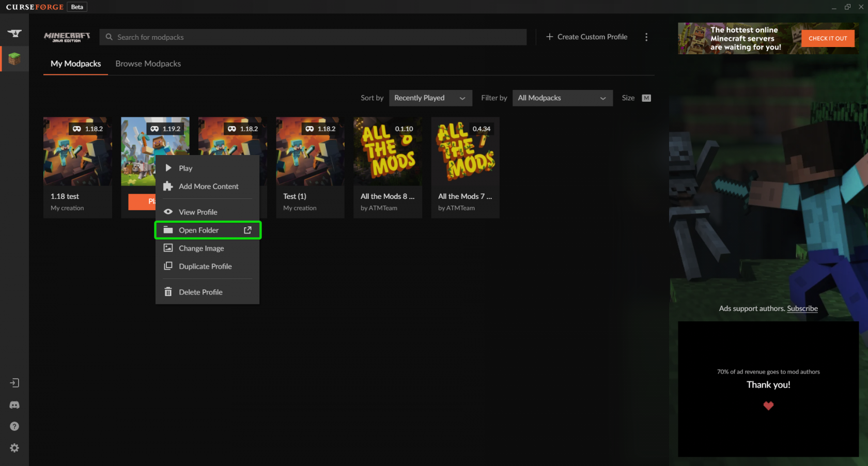Open the 1.18 test modpack thumbnail
Viewport: 868px width, 466px height.
pos(78,151)
